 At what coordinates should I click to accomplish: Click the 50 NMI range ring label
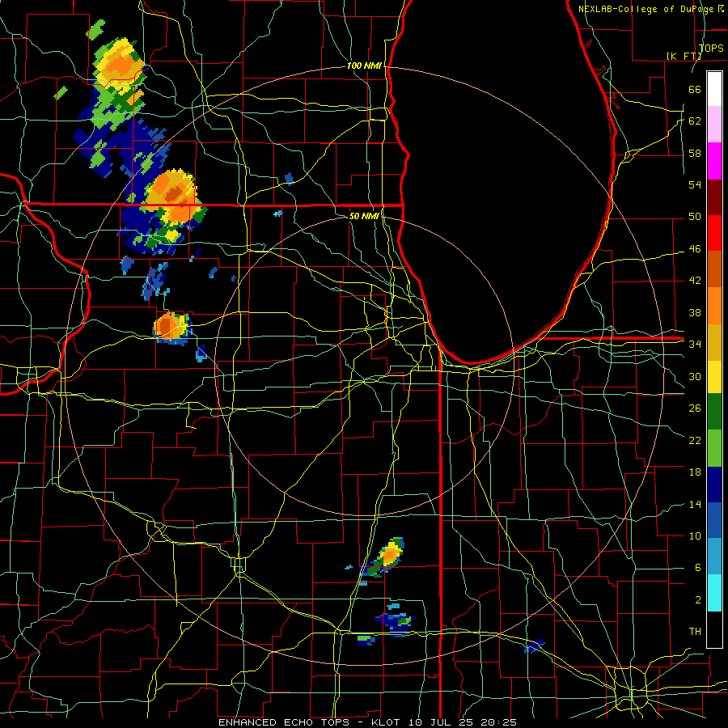point(364,216)
